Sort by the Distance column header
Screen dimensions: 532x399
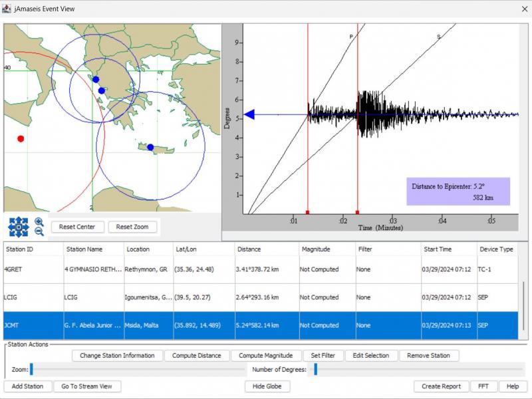pos(266,249)
